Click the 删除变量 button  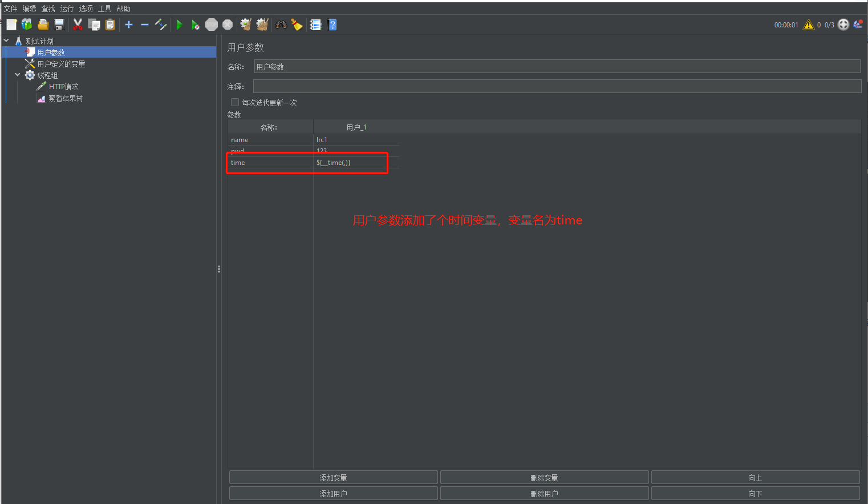point(545,478)
